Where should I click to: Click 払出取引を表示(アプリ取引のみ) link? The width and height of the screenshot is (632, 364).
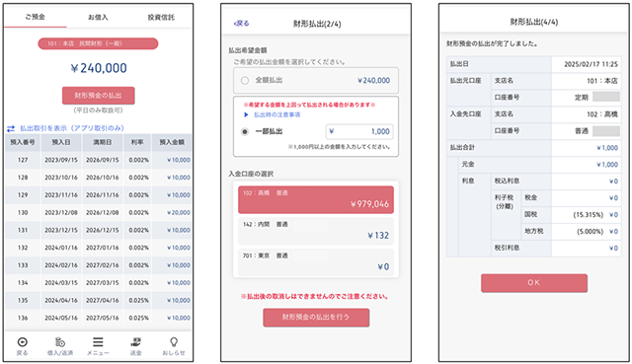pyautogui.click(x=72, y=128)
